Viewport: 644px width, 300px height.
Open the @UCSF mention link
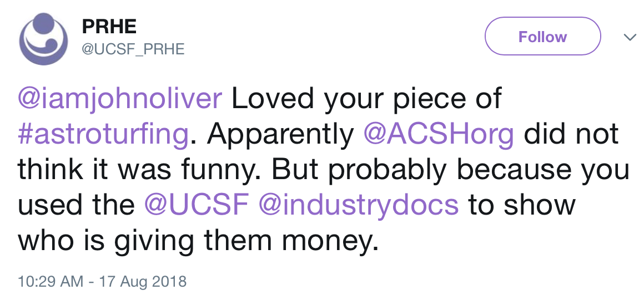tap(195, 205)
